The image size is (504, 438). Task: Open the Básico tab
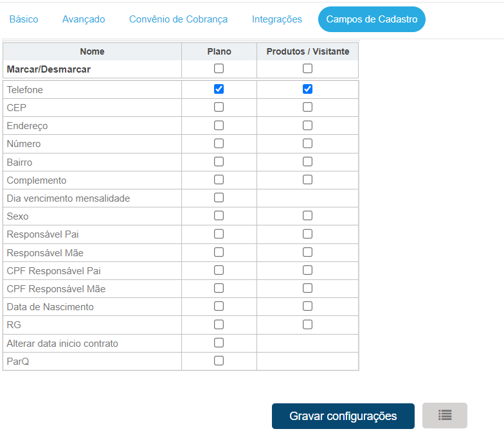tap(24, 19)
